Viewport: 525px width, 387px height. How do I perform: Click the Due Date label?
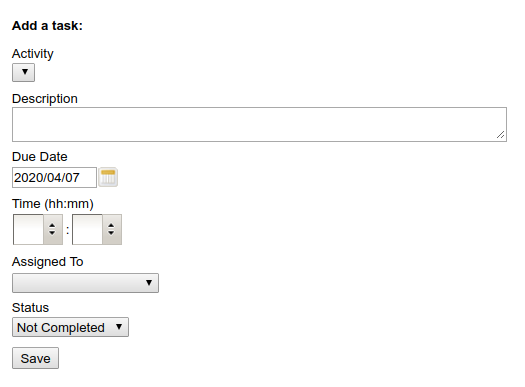[40, 157]
